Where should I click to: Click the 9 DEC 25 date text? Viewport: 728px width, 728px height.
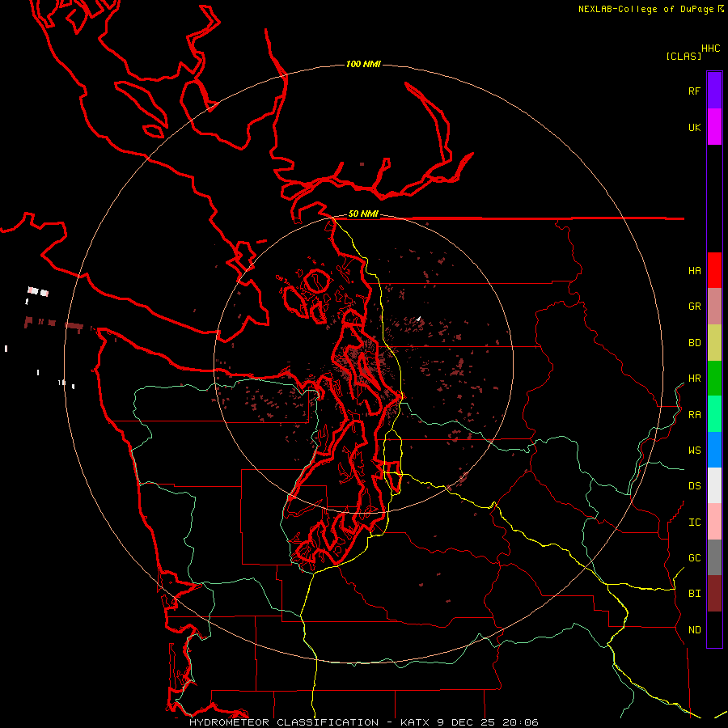(467, 722)
